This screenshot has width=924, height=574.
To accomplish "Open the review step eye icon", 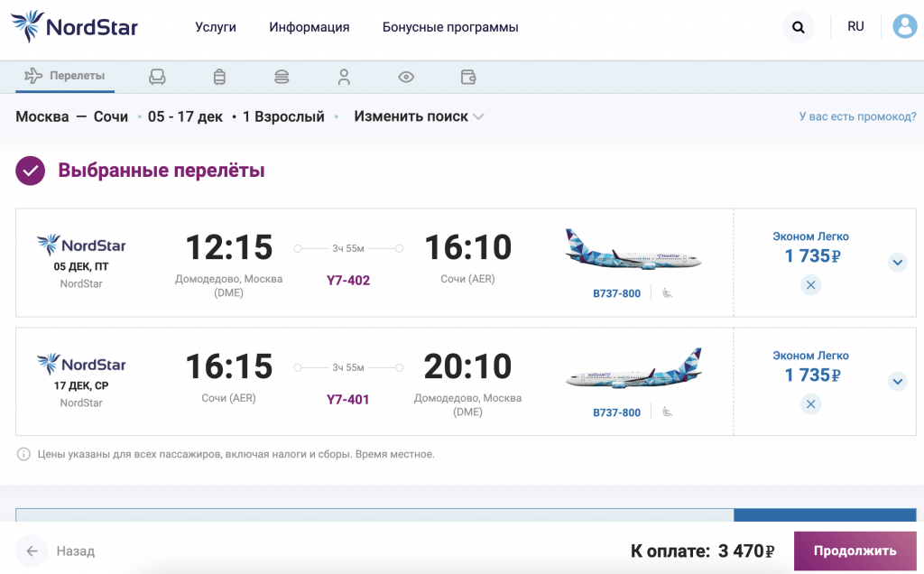I will [406, 77].
